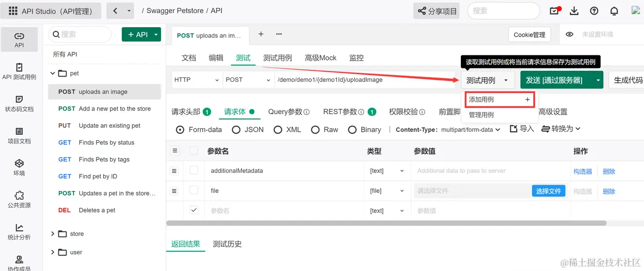Open the POST method dropdown
This screenshot has height=271, width=644.
(x=249, y=79)
